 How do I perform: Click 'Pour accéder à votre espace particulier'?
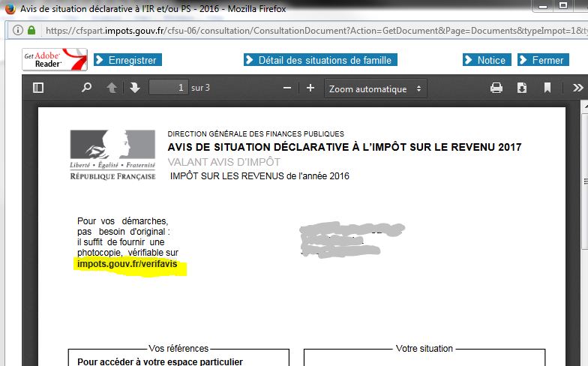(160, 361)
